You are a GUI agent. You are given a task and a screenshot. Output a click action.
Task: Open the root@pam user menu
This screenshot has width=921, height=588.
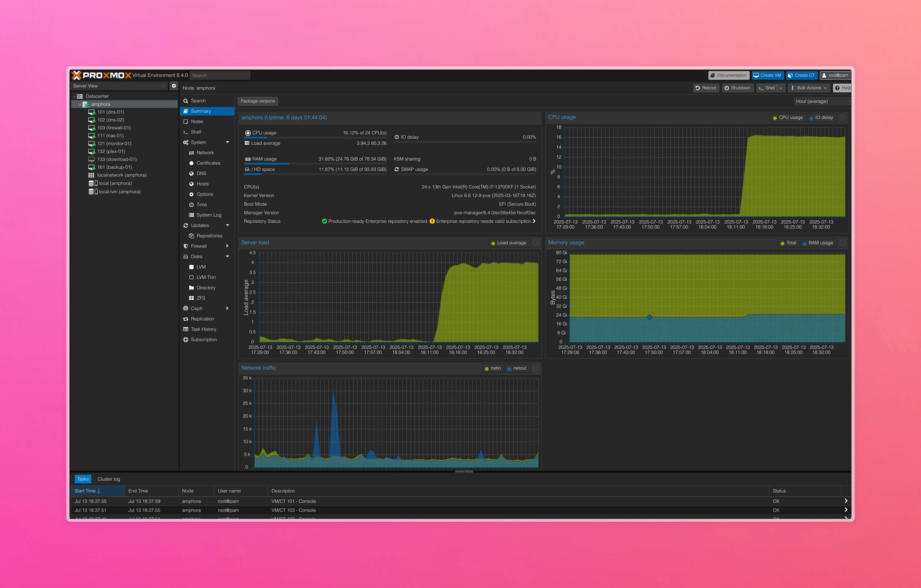click(x=835, y=75)
